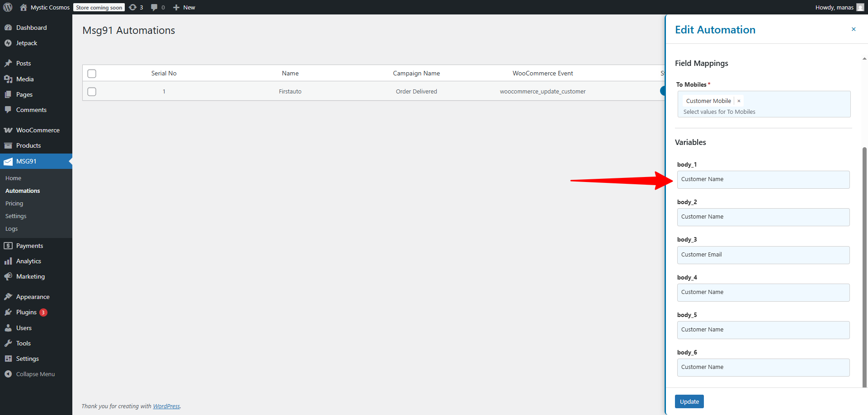Click the Store coming soon badge
This screenshot has height=415, width=868.
tap(99, 7)
